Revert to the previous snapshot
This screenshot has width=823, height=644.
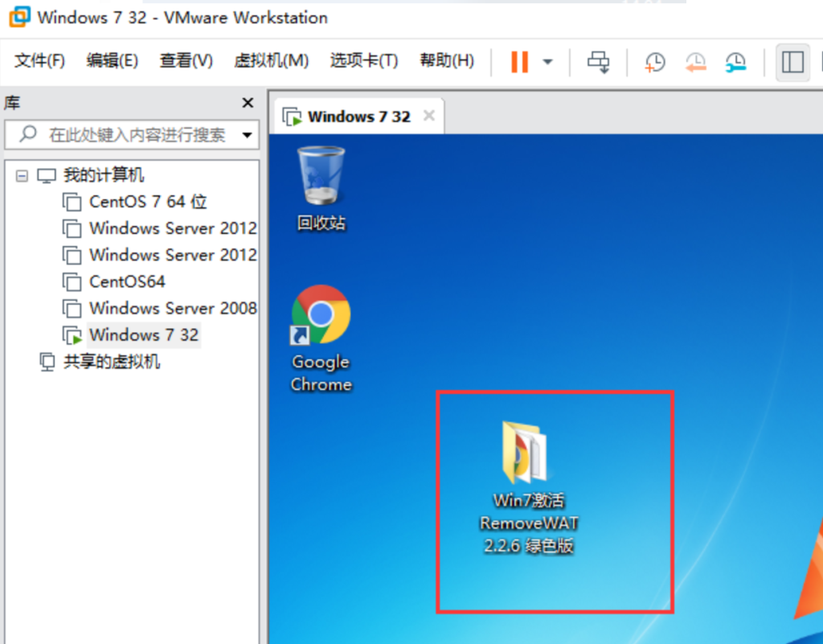coord(695,63)
